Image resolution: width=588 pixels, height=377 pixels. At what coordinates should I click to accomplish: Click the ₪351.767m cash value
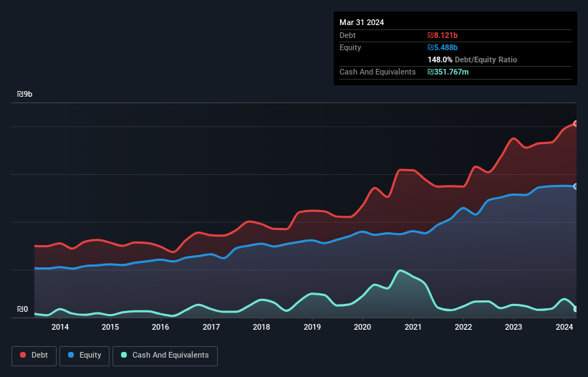click(x=448, y=72)
